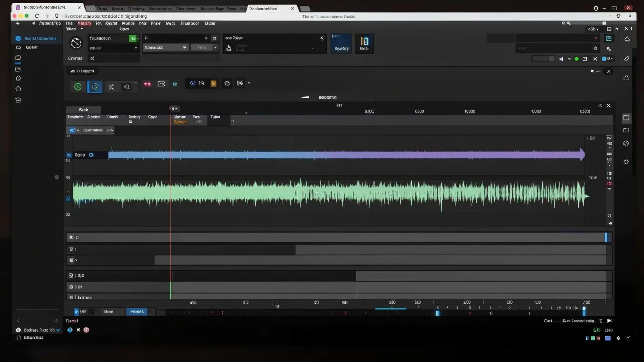
Task: Select the crossed tools icon in the toolbar
Action: [111, 87]
